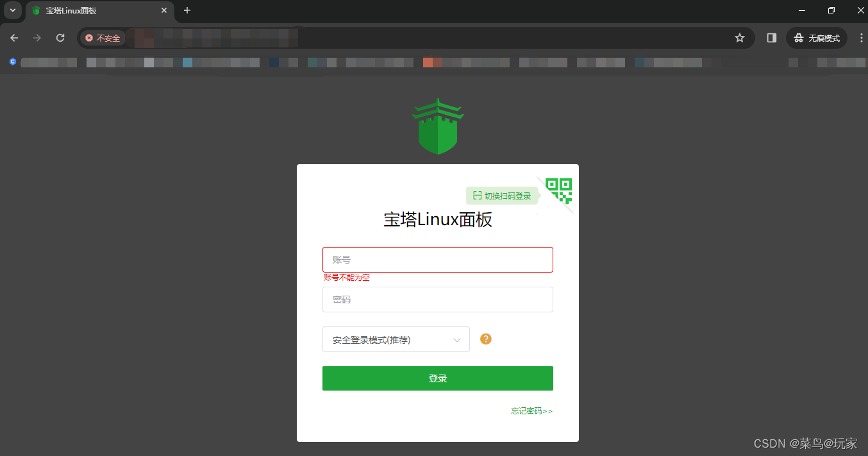Bookmark this page with the star icon
The width and height of the screenshot is (868, 456).
coord(740,38)
